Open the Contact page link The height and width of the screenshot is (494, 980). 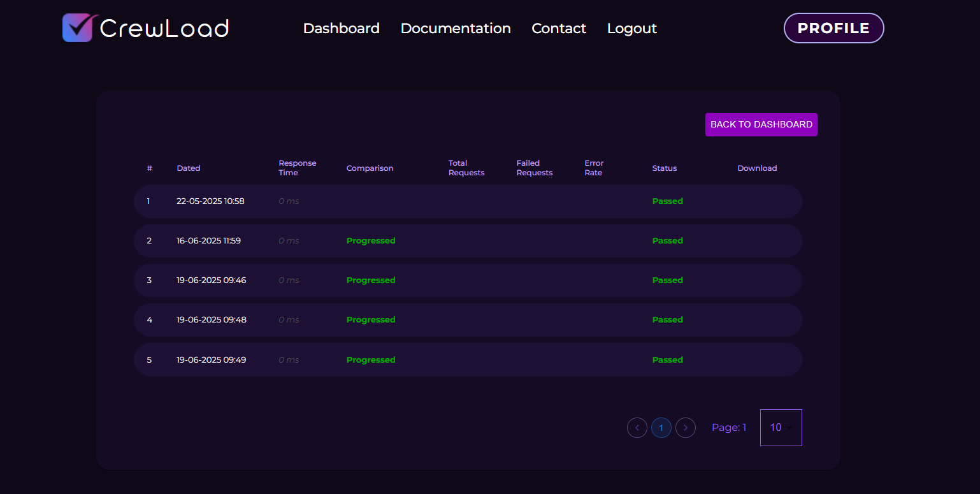pyautogui.click(x=559, y=29)
